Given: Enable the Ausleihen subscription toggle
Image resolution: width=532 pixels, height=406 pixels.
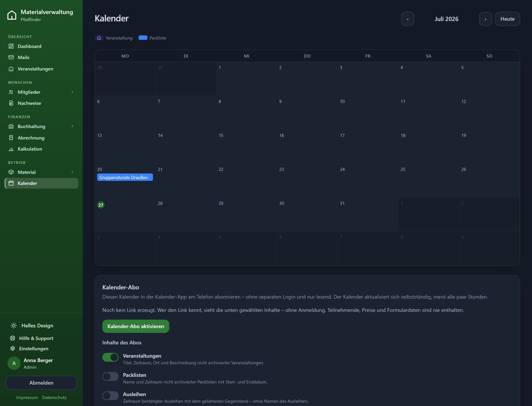Looking at the screenshot, I should click(x=110, y=396).
